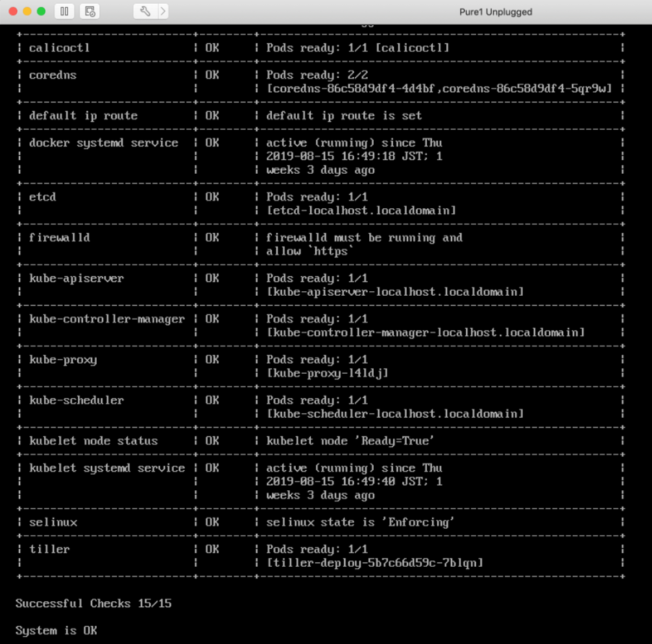Screen dimensions: 652x644
Task: Click coredns-86c58d9df4 pod names line
Action: pos(439,88)
